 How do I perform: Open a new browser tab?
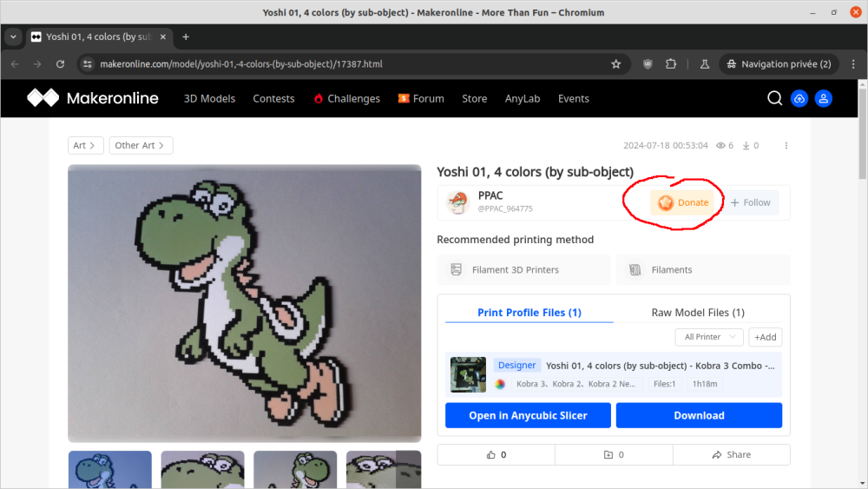tap(186, 37)
